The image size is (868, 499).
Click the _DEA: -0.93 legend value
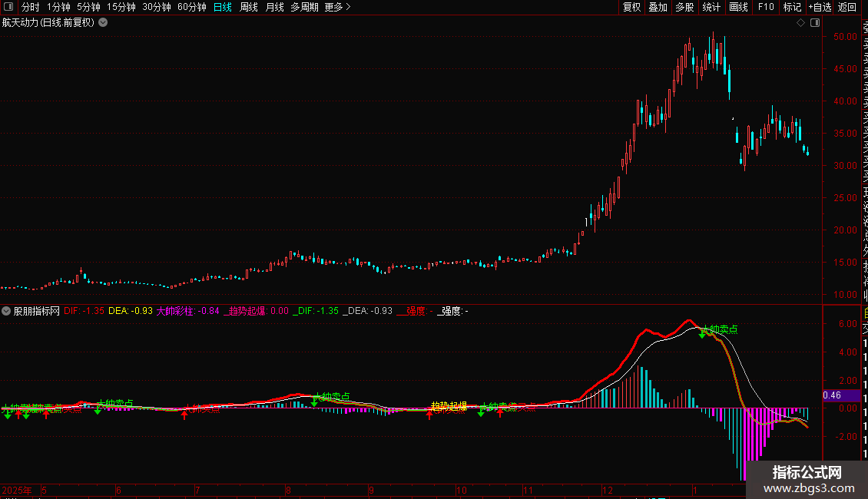tap(368, 311)
